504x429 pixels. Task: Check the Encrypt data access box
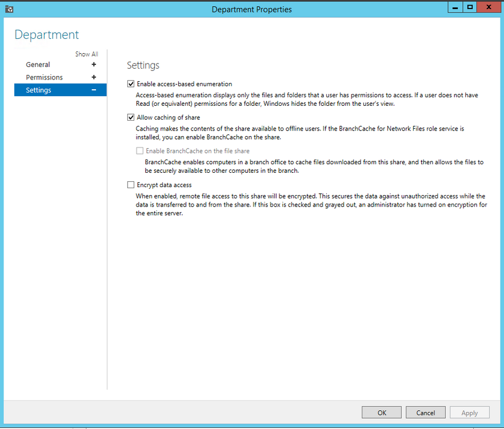131,185
